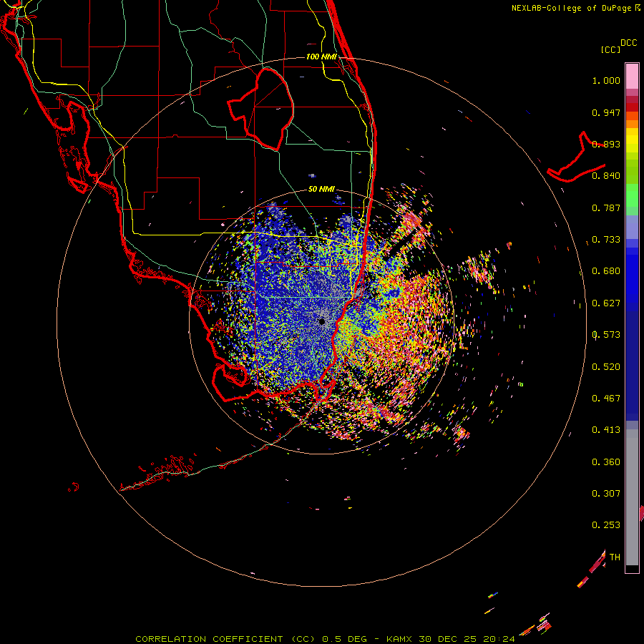The image size is (644, 644).
Task: Click the 0.253 scale value
Action: pos(606,525)
